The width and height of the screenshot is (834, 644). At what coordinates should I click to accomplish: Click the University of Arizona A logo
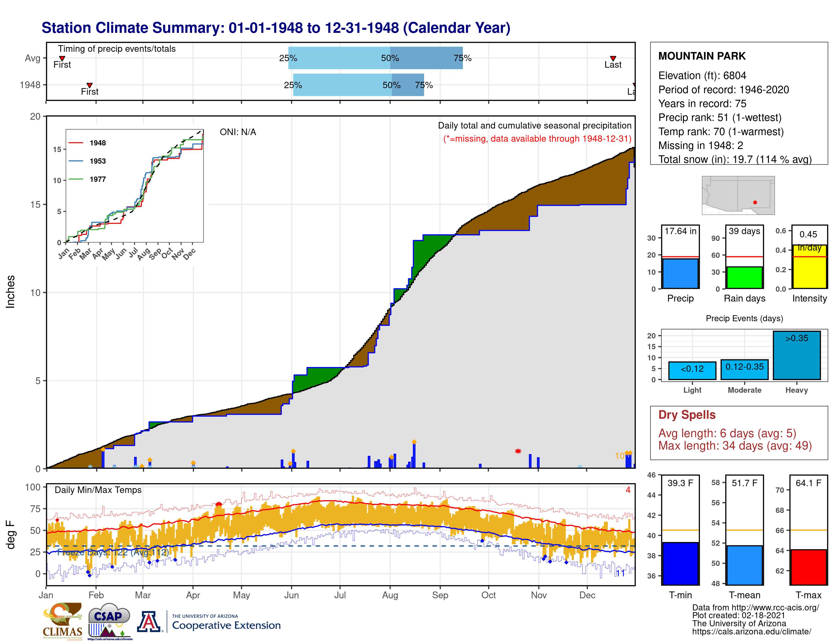[x=149, y=622]
